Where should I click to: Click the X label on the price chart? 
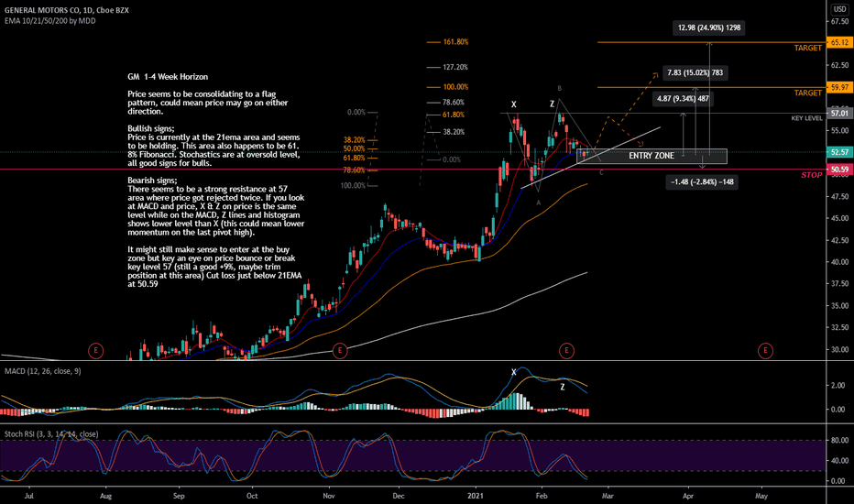click(514, 104)
